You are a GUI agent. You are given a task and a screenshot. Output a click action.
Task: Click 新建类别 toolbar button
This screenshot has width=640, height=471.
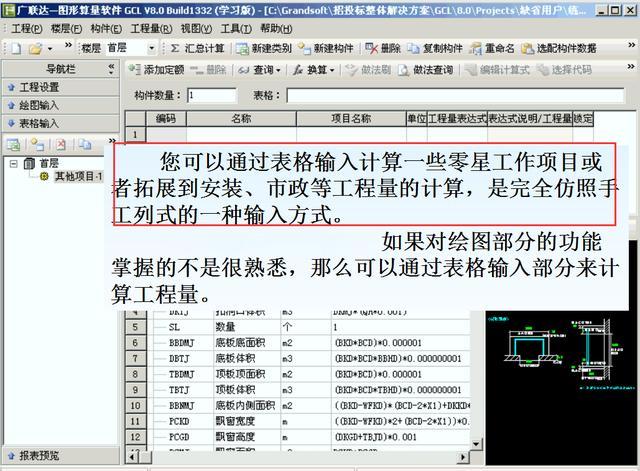[264, 49]
